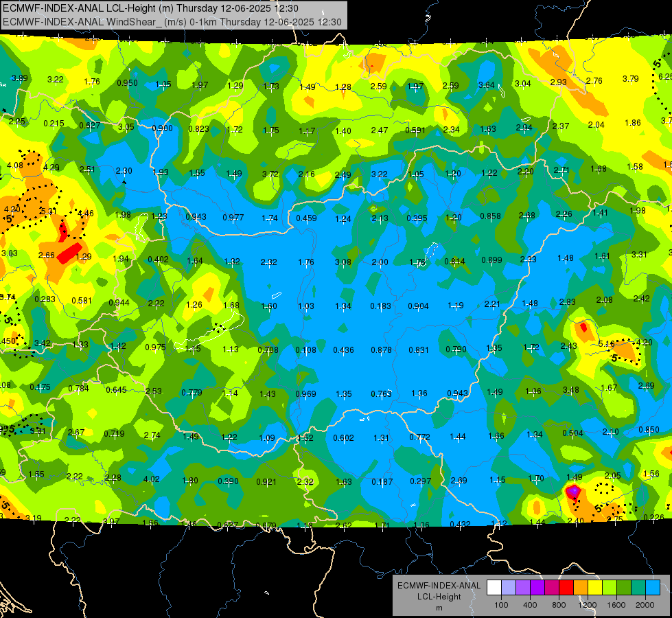Pick the orange legend swatch

(x=581, y=588)
